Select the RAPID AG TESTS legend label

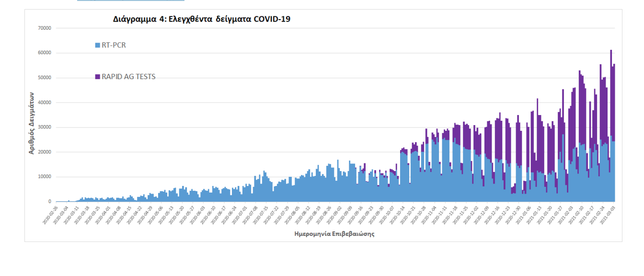click(x=128, y=77)
